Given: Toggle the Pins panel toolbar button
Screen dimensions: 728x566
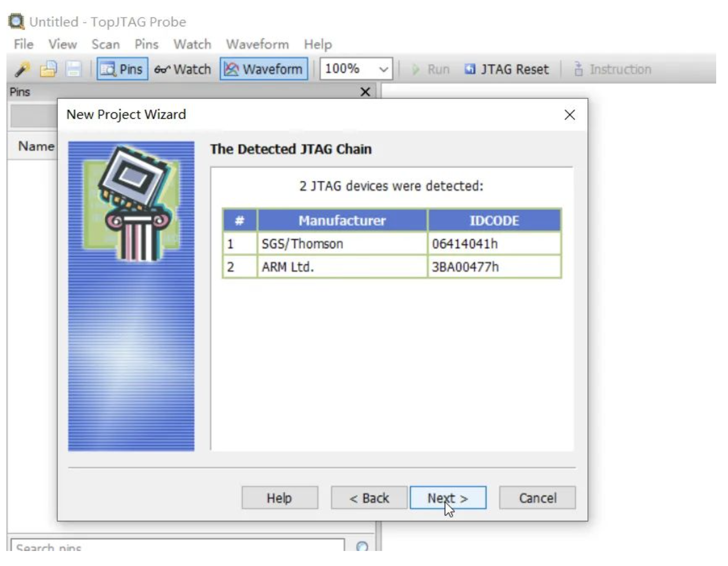Looking at the screenshot, I should point(122,69).
